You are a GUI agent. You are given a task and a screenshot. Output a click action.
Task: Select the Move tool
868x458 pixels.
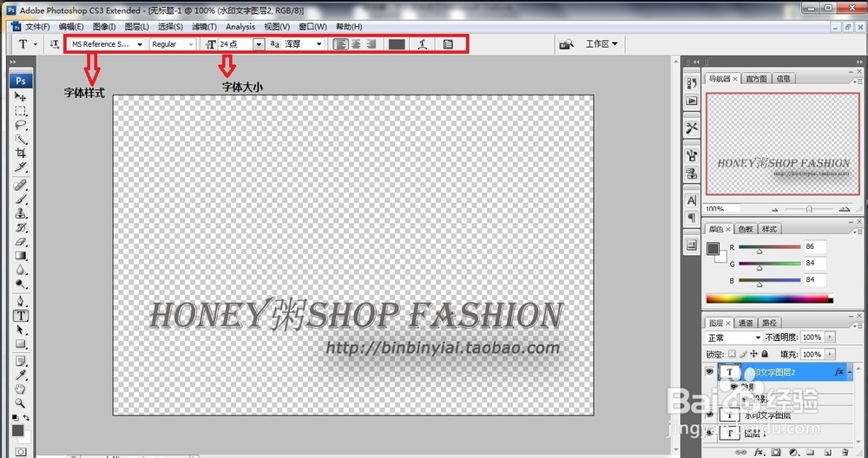coord(21,97)
